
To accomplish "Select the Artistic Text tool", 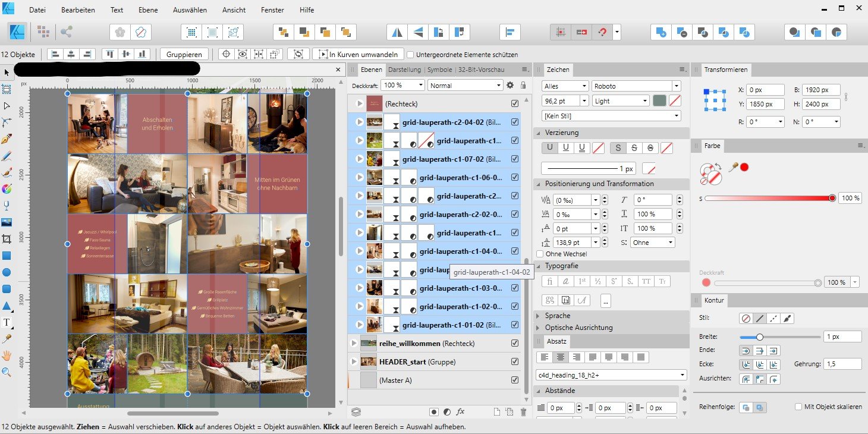I will coord(7,322).
